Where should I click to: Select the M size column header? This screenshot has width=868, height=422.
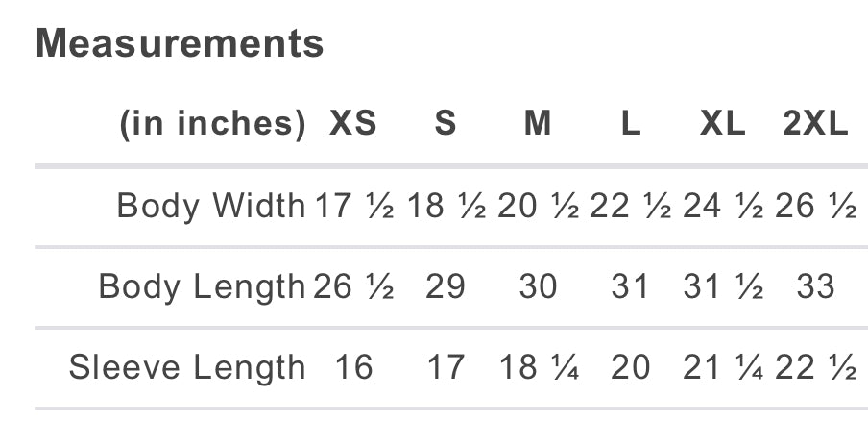[x=538, y=124]
